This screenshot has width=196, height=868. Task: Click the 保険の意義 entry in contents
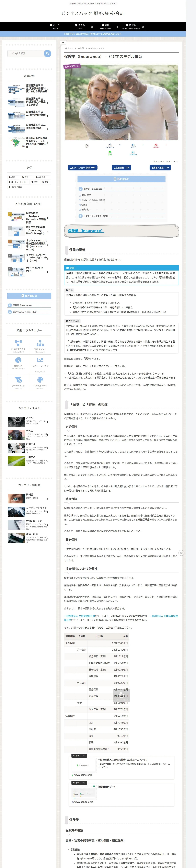(86, 195)
